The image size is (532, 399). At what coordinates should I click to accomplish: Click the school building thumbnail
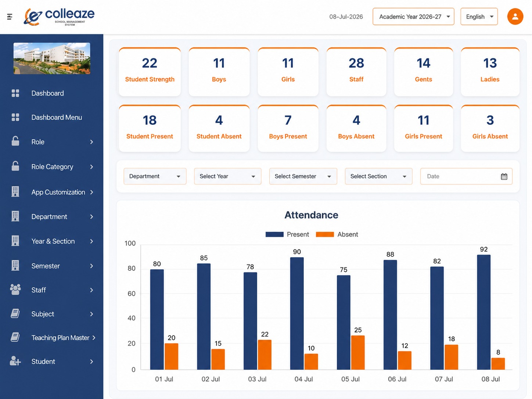(x=52, y=58)
